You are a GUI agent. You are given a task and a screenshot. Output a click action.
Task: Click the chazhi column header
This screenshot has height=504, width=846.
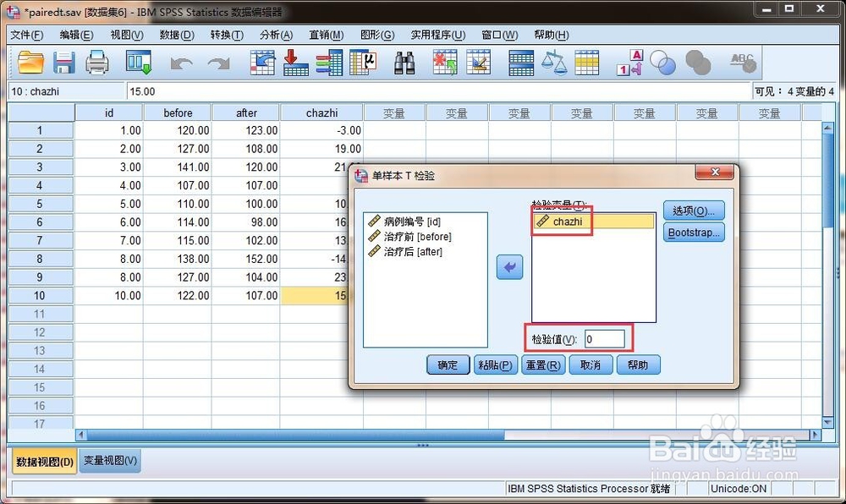click(x=321, y=112)
